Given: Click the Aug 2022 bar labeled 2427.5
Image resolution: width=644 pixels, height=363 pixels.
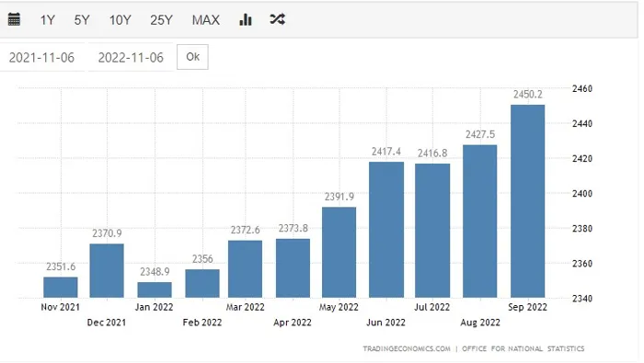Looking at the screenshot, I should 479,221.
